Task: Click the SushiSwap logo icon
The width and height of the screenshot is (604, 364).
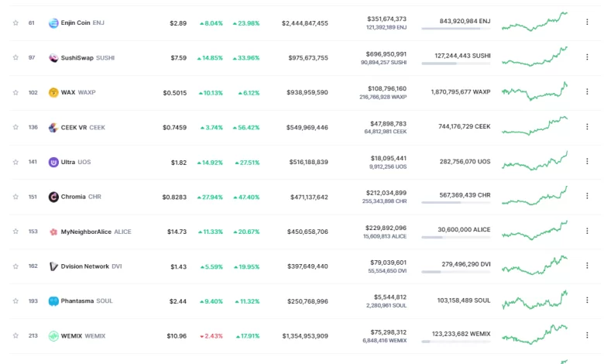Action: pyautogui.click(x=53, y=58)
